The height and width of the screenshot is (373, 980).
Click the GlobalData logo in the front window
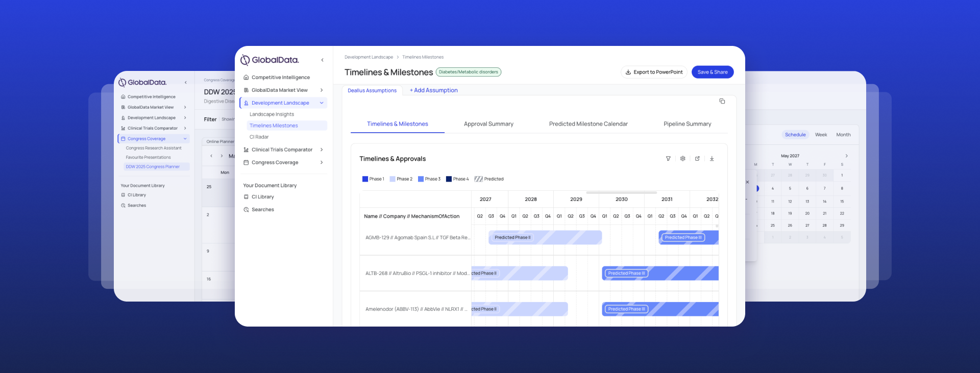(270, 60)
